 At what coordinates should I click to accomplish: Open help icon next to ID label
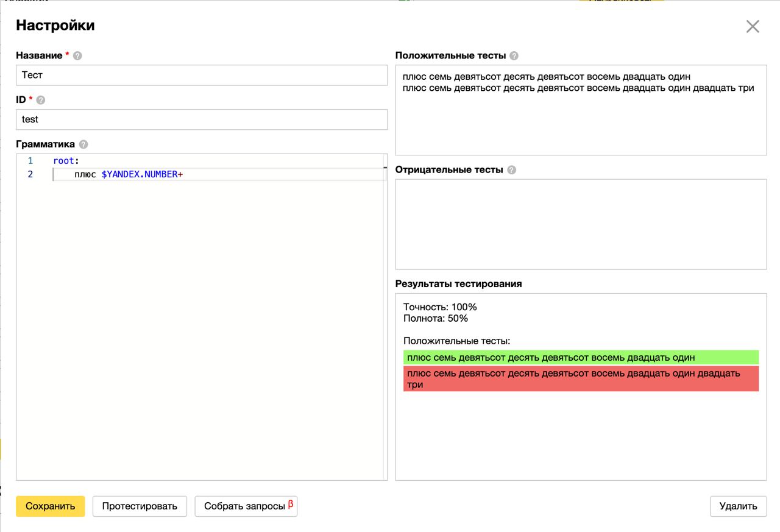click(x=41, y=100)
